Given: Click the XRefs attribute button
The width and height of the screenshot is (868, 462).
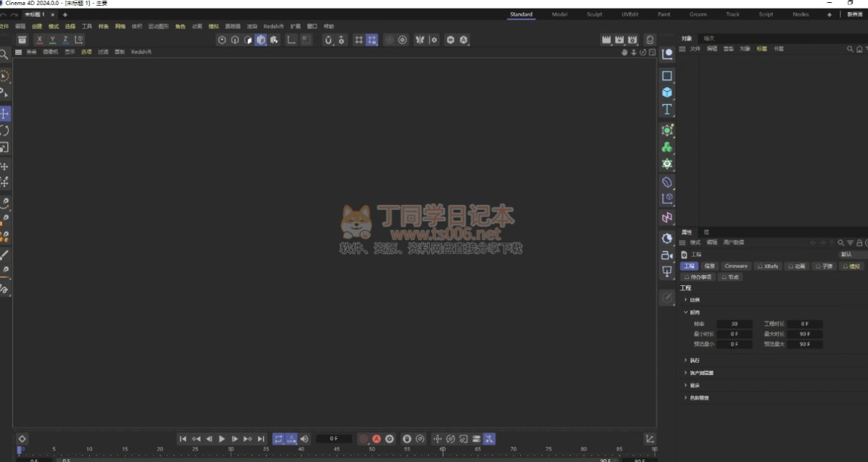Looking at the screenshot, I should tap(768, 266).
